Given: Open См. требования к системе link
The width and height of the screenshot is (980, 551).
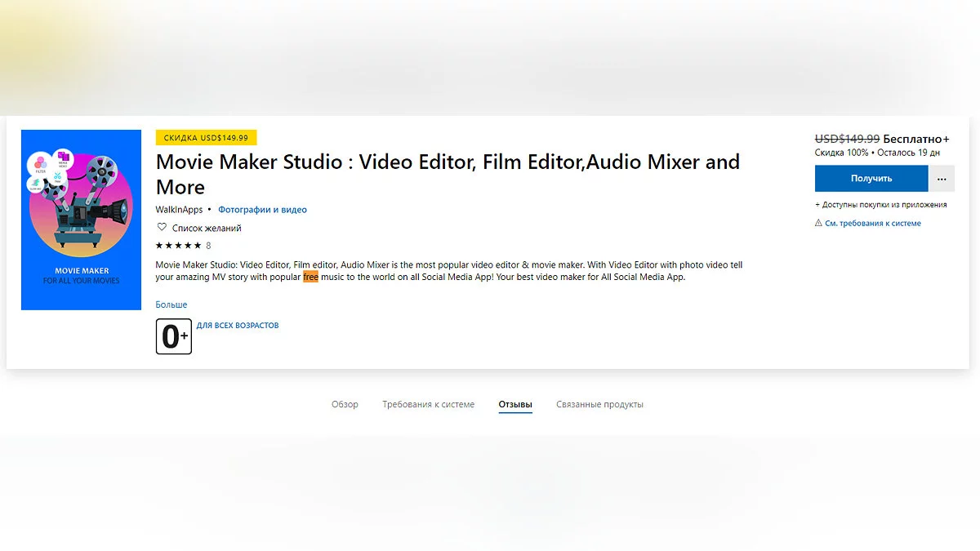Looking at the screenshot, I should 872,224.
